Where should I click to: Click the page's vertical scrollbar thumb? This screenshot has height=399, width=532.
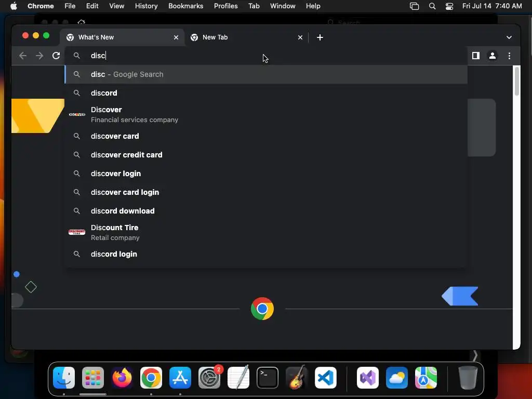pyautogui.click(x=517, y=82)
